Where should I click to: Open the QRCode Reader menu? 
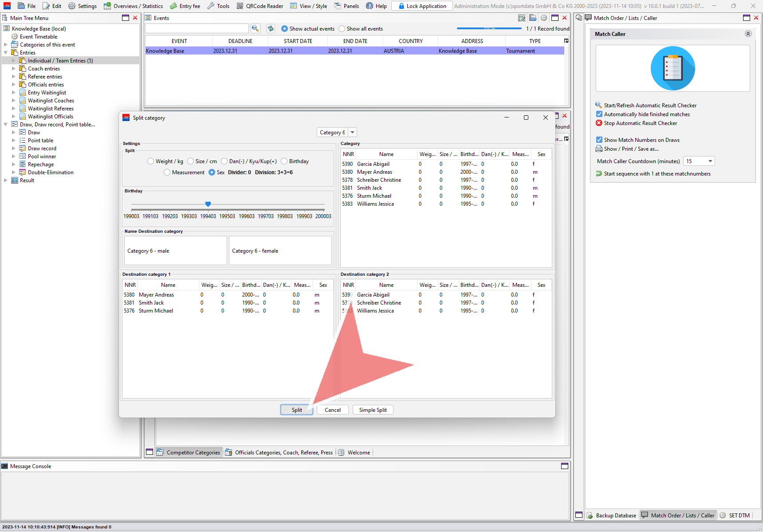[260, 6]
